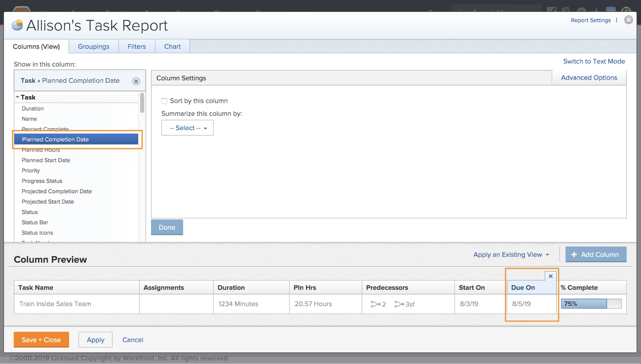
Task: Enable Sort by this column checkbox
Action: [164, 101]
